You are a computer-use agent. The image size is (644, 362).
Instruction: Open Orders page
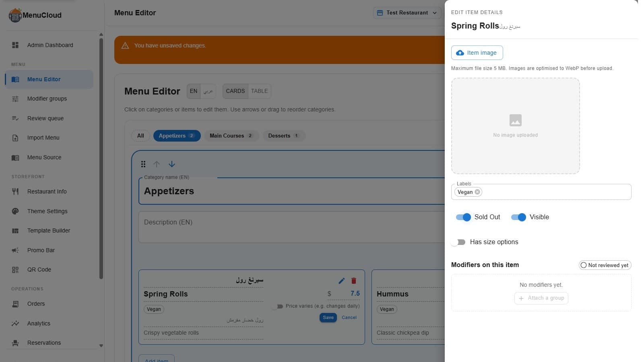pyautogui.click(x=49, y=304)
